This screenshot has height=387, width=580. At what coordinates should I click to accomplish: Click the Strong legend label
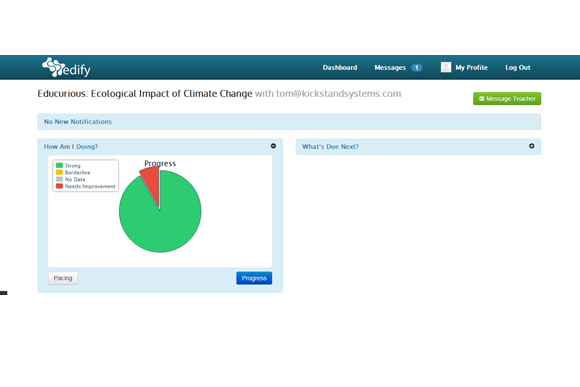[72, 166]
